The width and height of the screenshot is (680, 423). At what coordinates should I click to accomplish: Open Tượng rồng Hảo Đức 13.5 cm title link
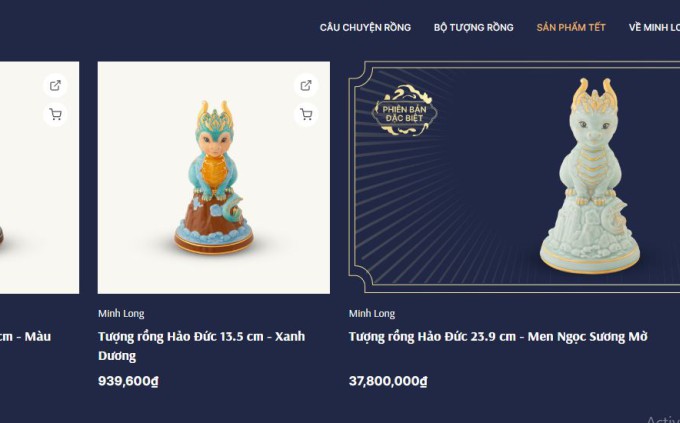tap(201, 346)
